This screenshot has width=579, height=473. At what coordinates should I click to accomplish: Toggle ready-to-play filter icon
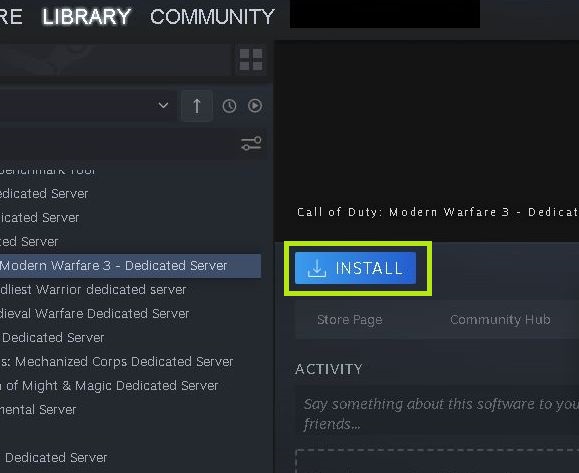tap(255, 106)
